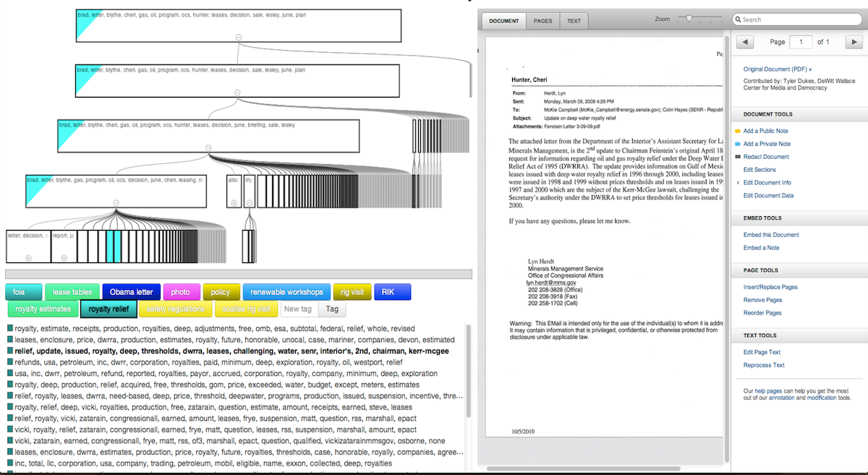Collapse the node containing 'cheri, leasing'
This screenshot has width=868, height=475.
115,204
